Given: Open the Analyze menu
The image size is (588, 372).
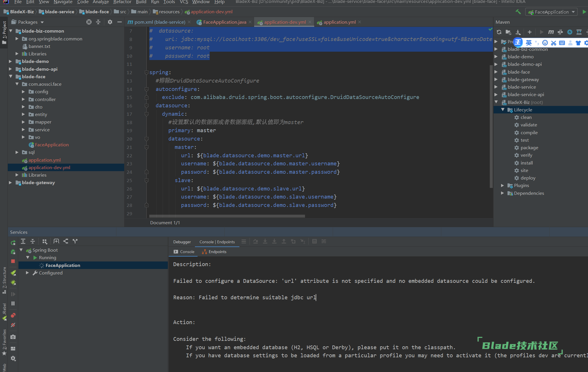Looking at the screenshot, I should point(101,2).
